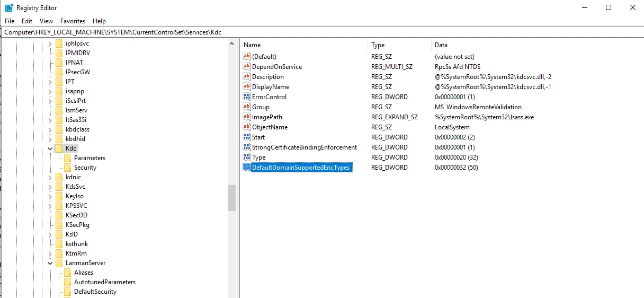Sort values by the Data column header

coord(538,45)
